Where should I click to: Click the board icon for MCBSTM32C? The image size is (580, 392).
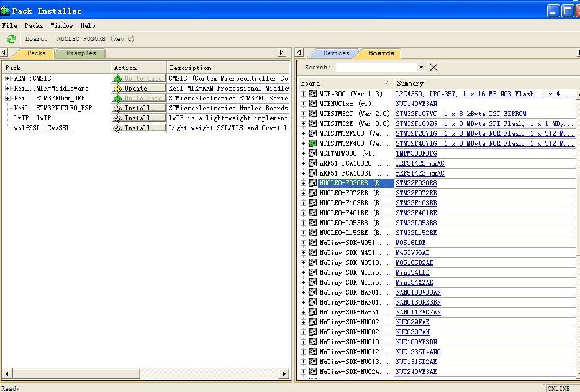point(313,114)
